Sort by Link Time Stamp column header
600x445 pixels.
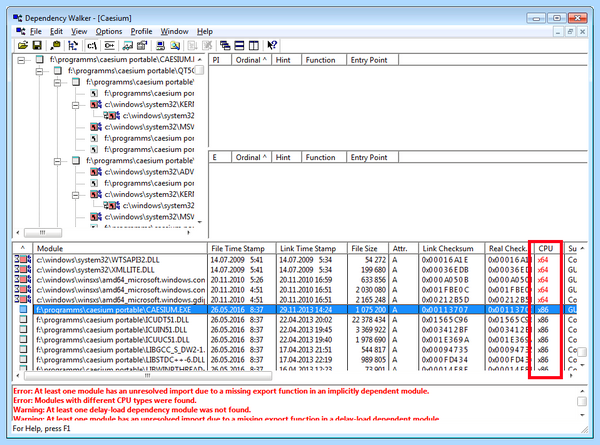(x=311, y=248)
